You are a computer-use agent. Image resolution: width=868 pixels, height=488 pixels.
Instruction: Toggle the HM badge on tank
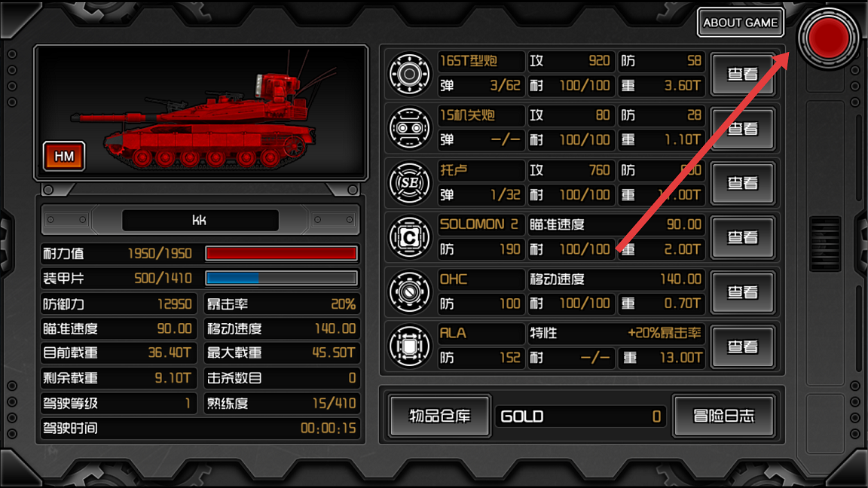(64, 157)
